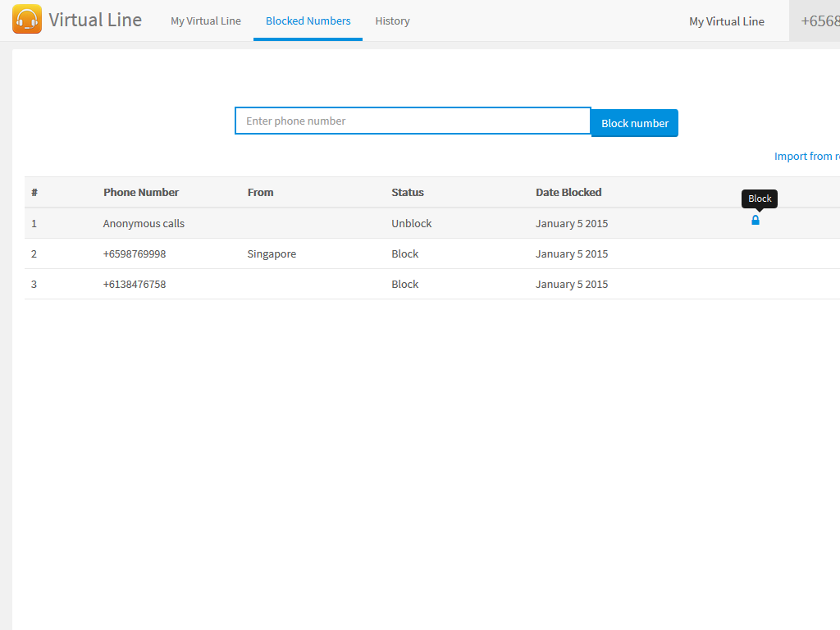Click the Singapore location cell
The image size is (840, 630).
pos(272,253)
